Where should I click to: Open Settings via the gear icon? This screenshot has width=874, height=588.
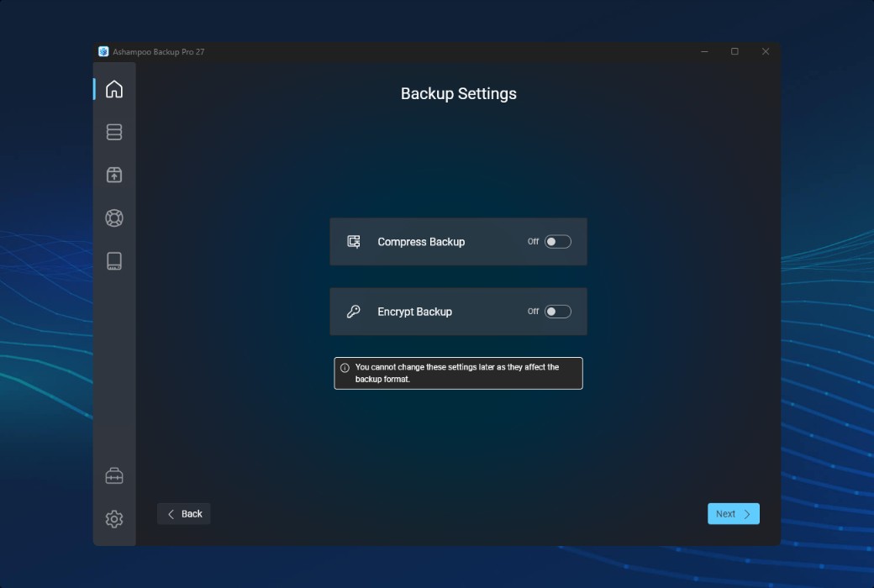(114, 518)
